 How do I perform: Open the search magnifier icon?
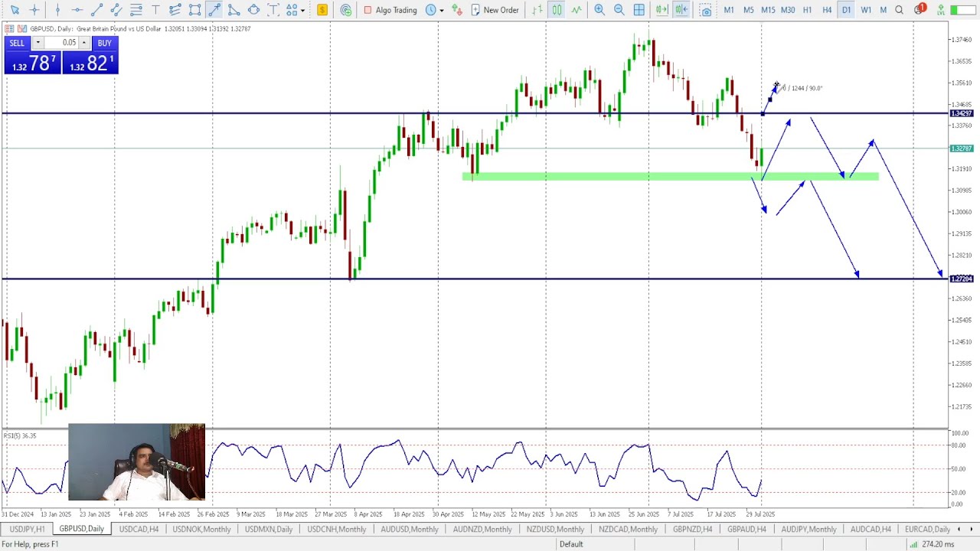(900, 10)
